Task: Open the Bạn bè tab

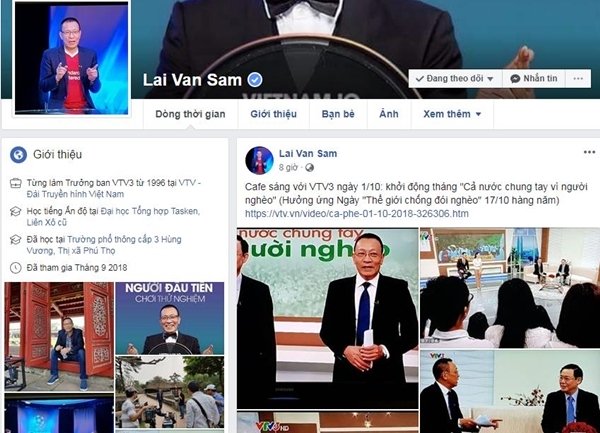Action: point(338,114)
